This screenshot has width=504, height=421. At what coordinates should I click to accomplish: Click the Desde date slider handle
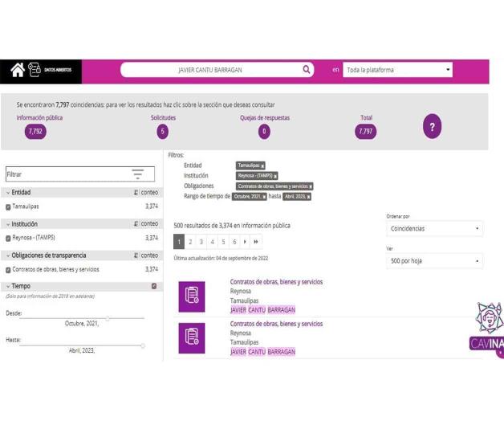(x=108, y=318)
